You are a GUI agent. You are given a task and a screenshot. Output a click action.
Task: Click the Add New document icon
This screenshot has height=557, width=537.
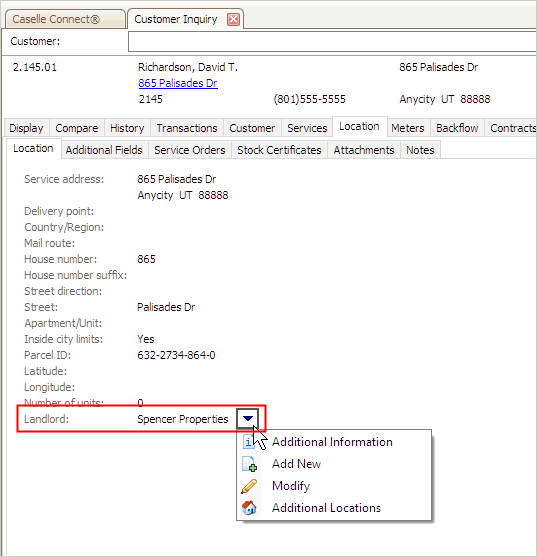click(249, 464)
